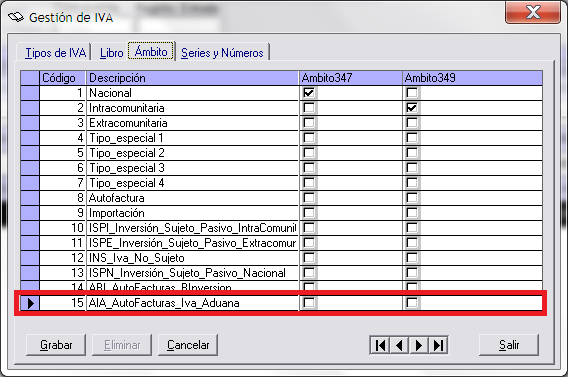Viewport: 568px width, 377px height.
Task: Check Ambito349 for ISPN_Inversión_Sujeto_Pasivo_Nacional
Action: 412,273
